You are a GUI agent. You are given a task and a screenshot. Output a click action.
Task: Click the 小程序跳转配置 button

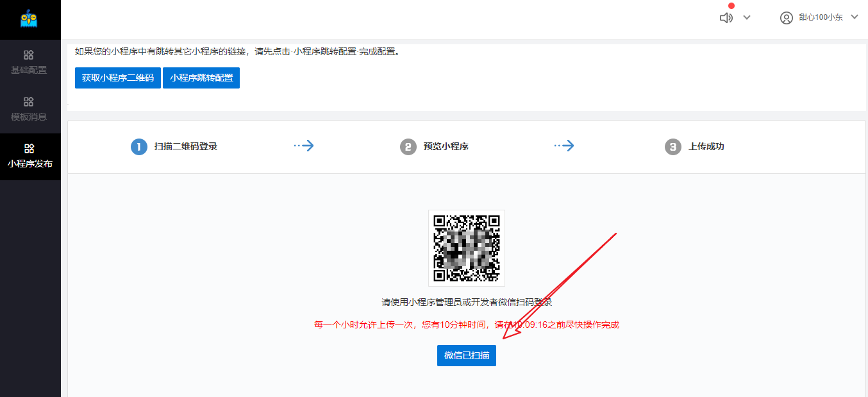click(201, 78)
